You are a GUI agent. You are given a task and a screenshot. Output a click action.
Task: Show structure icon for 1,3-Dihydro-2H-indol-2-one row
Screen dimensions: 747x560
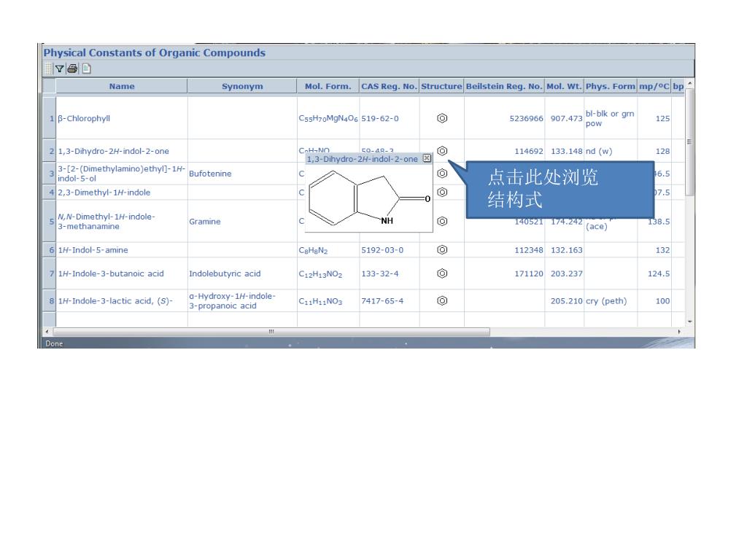(x=442, y=151)
